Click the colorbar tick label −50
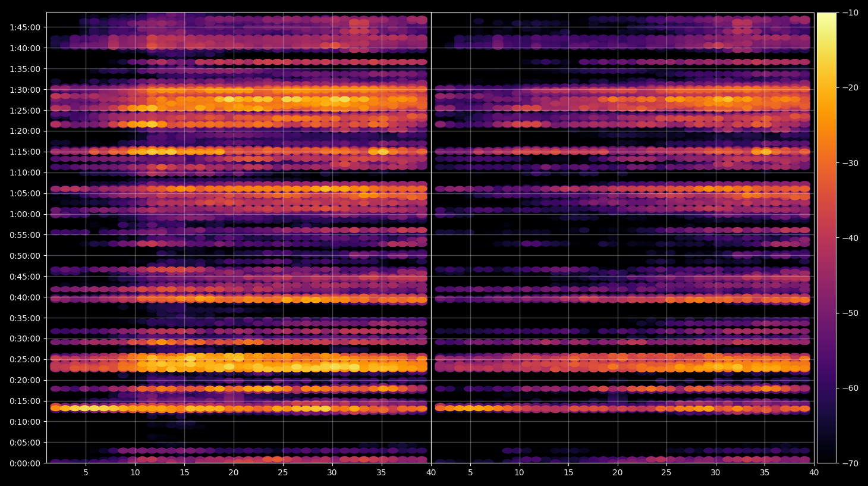868x486 pixels. point(850,313)
